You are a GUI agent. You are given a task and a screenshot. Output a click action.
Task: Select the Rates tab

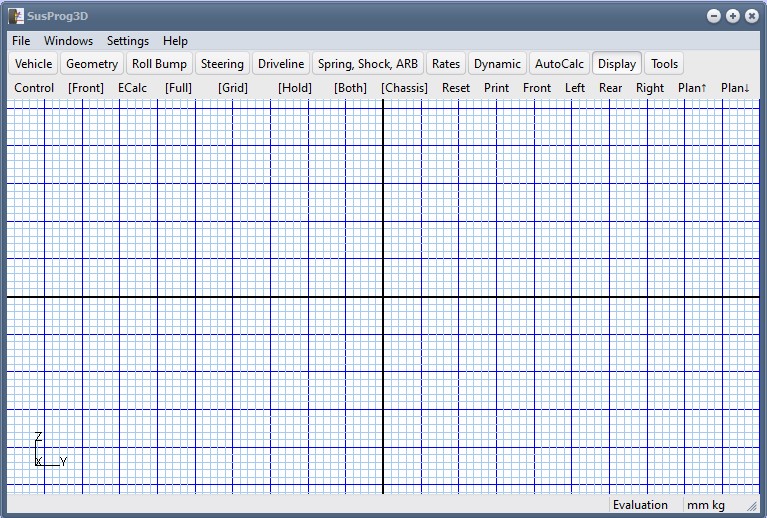click(x=446, y=64)
